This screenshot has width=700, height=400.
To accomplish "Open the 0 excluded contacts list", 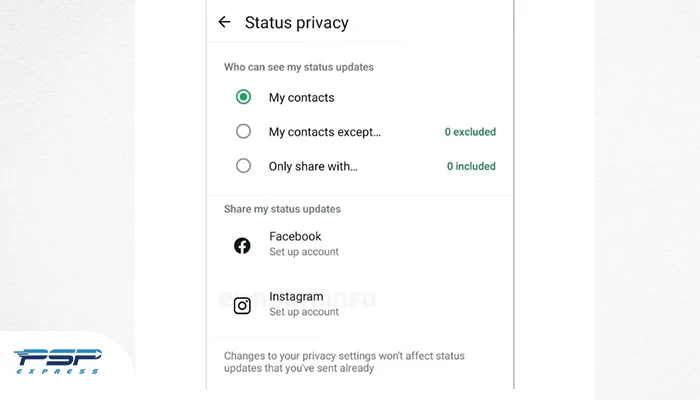I will (x=470, y=132).
